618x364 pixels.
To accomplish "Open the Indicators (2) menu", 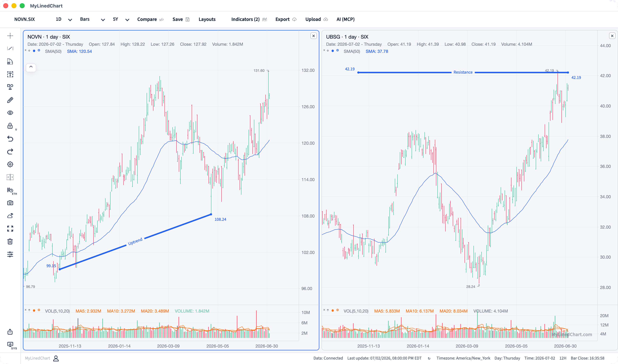I will [x=249, y=19].
